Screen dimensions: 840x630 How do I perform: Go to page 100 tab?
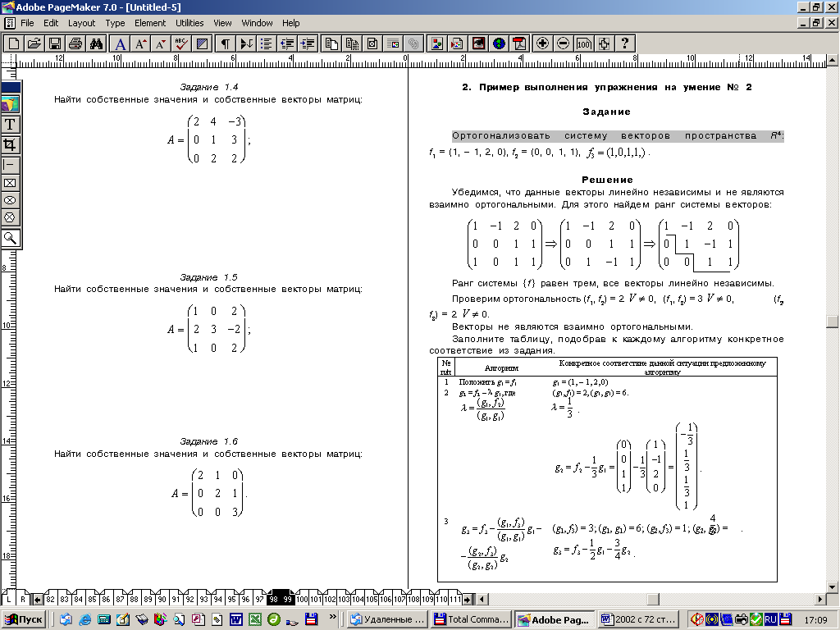pyautogui.click(x=302, y=599)
